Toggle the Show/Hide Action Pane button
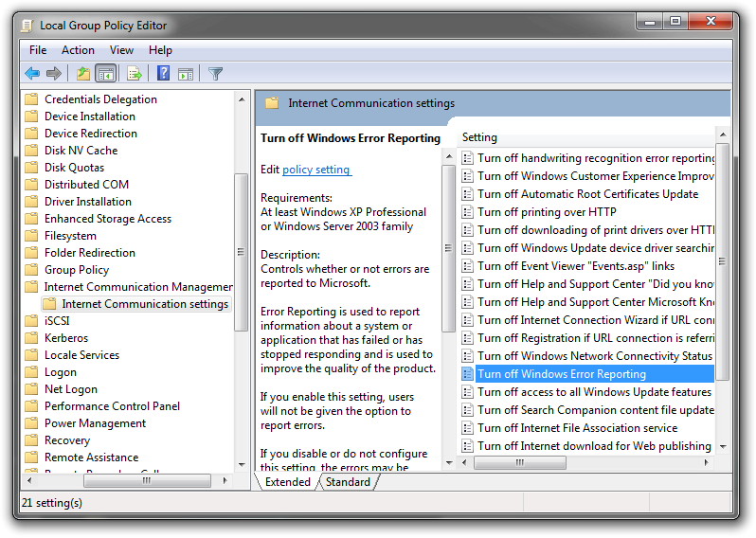 click(x=186, y=73)
